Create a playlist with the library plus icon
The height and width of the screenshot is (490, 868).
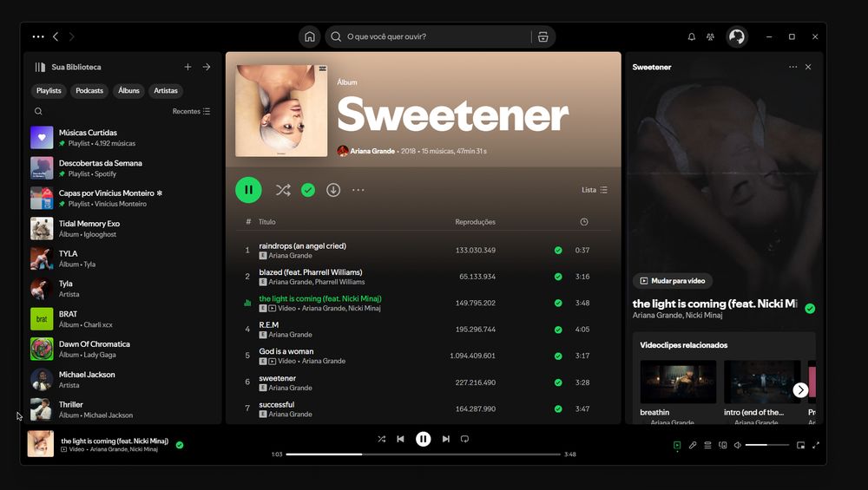187,67
